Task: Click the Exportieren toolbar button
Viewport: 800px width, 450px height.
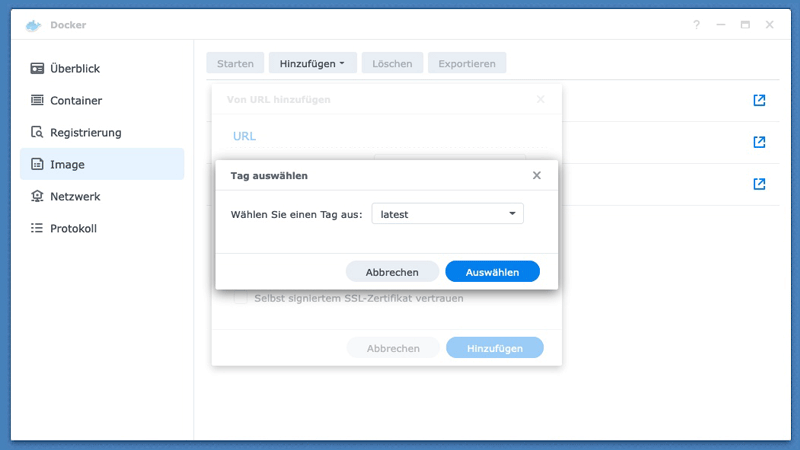Action: (x=467, y=63)
